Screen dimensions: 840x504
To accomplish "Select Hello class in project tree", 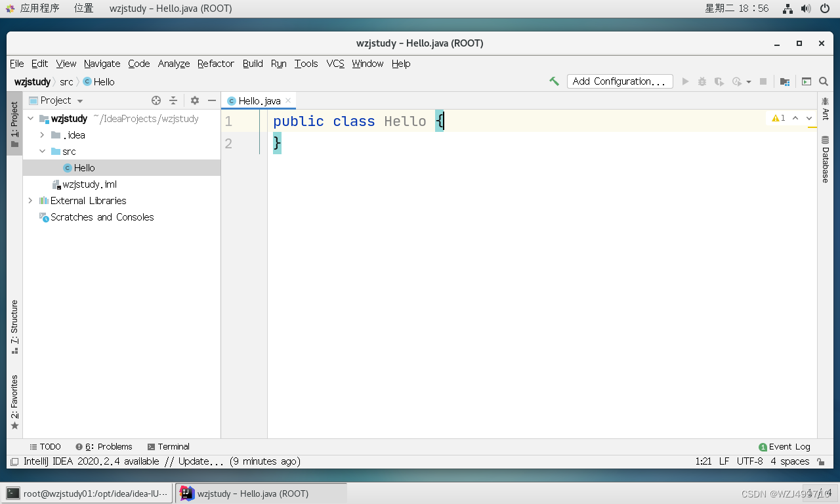I will tap(121, 168).
